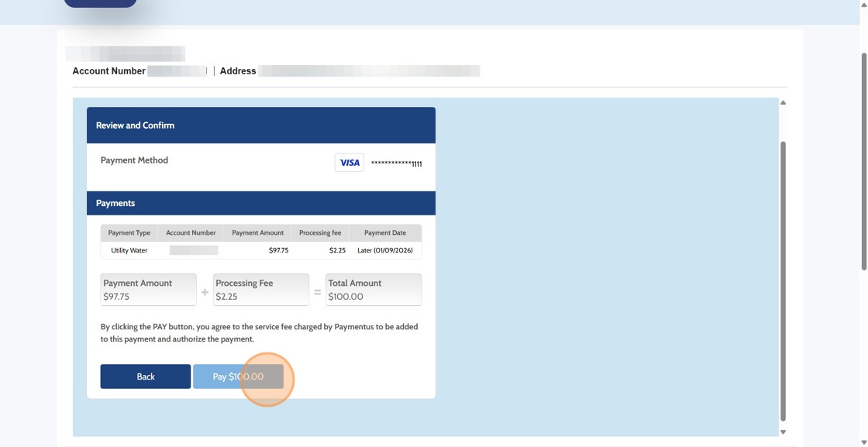Image resolution: width=868 pixels, height=447 pixels.
Task: Click the scrollbar up arrow
Action: pyautogui.click(x=782, y=101)
